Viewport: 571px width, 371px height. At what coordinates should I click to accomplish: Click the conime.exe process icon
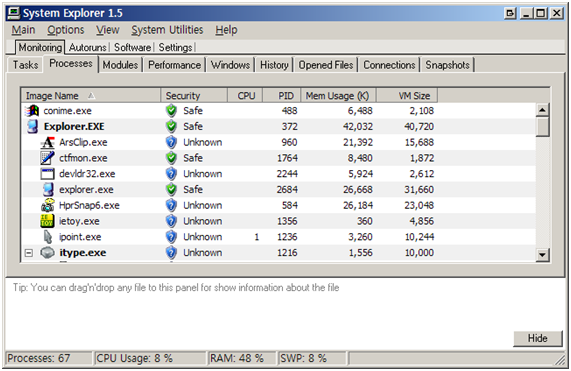point(32,111)
